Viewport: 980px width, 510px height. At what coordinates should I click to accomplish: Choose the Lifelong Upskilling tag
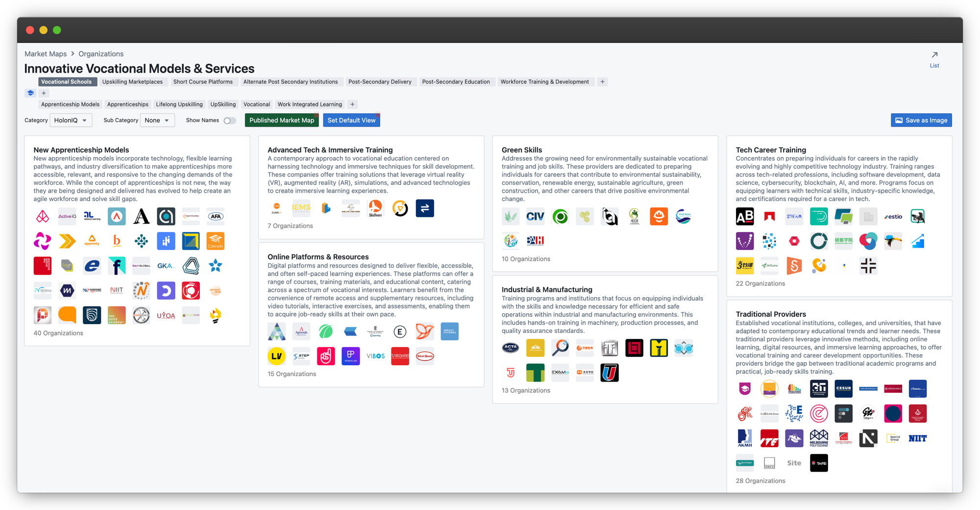179,104
